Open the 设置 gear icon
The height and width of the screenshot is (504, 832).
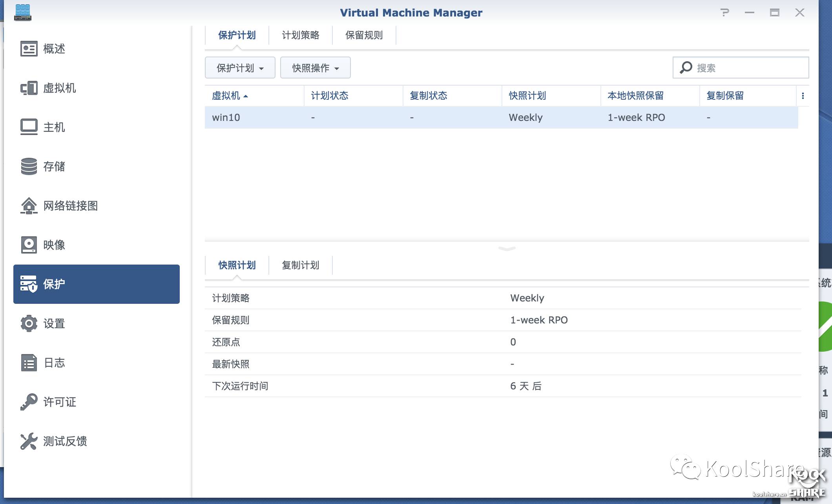29,323
